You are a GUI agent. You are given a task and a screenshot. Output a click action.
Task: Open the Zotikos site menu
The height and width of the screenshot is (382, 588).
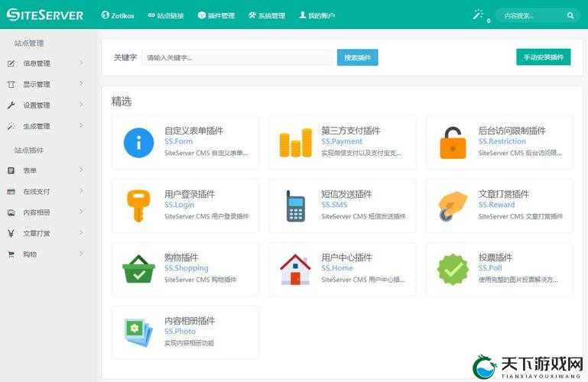click(118, 15)
